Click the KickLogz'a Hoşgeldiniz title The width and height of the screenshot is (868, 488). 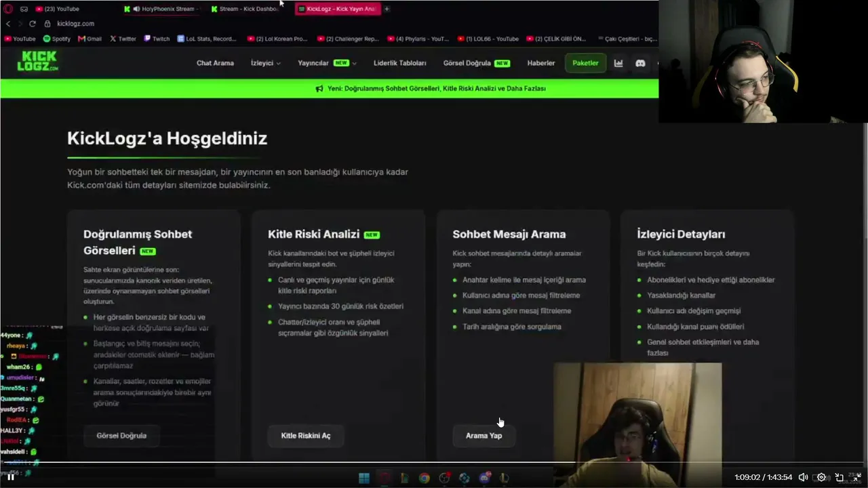click(167, 138)
